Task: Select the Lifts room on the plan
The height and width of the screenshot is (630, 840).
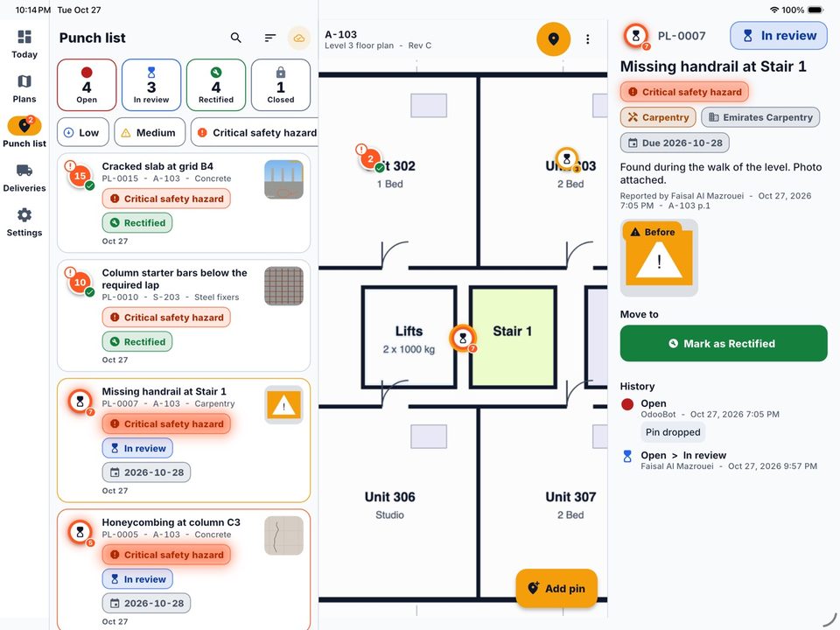Action: 409,338
